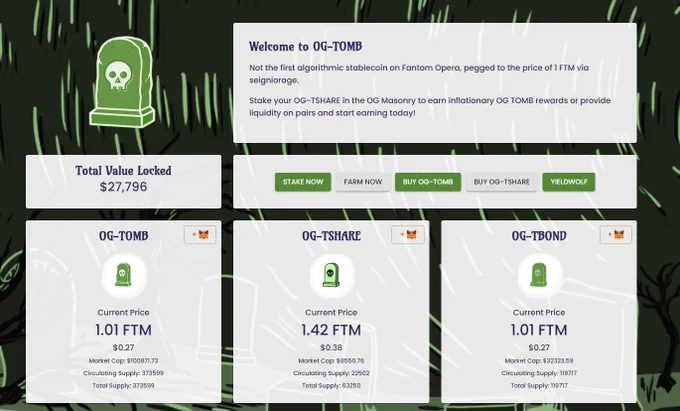Add OG-TBOND to MetaMask via fox icon
This screenshot has width=680, height=411.
click(616, 235)
